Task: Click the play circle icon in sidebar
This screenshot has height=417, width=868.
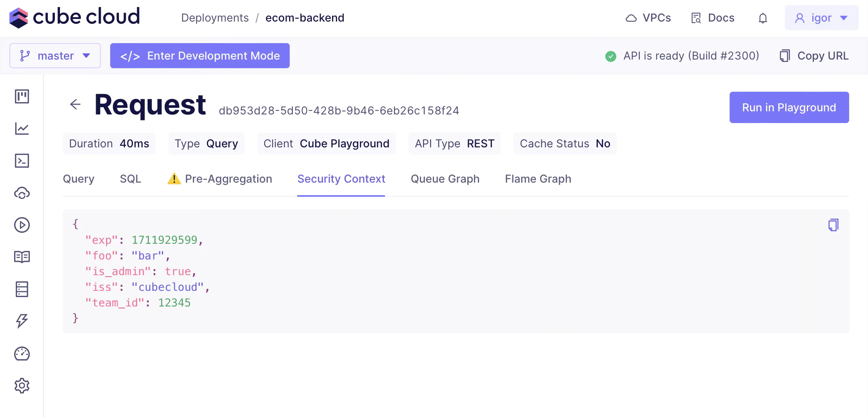Action: [x=22, y=225]
